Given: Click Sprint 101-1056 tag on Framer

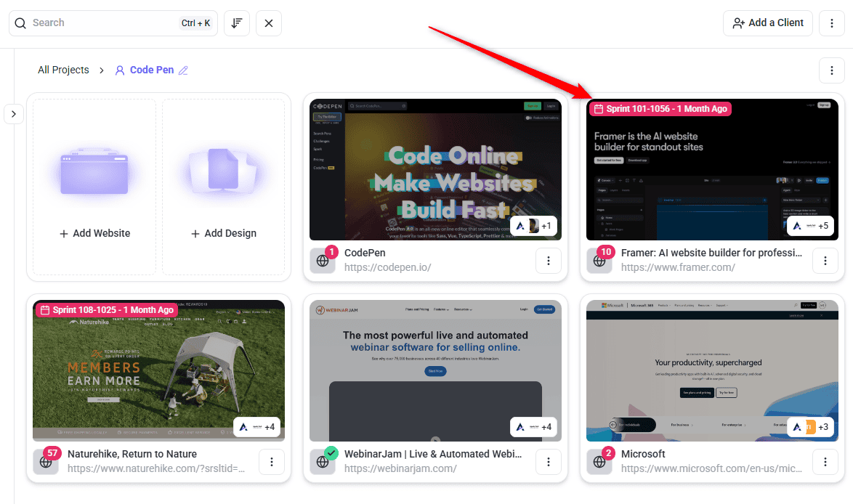Looking at the screenshot, I should 660,109.
